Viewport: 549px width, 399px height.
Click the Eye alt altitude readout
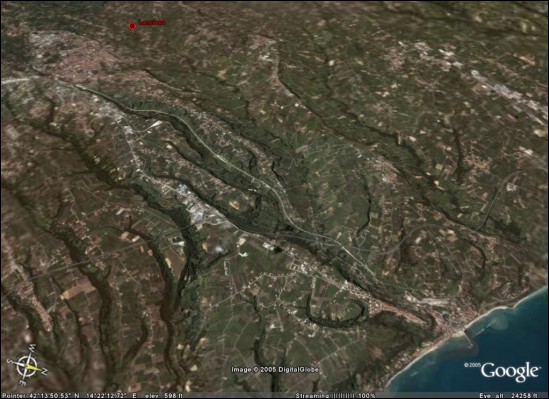tap(508, 396)
